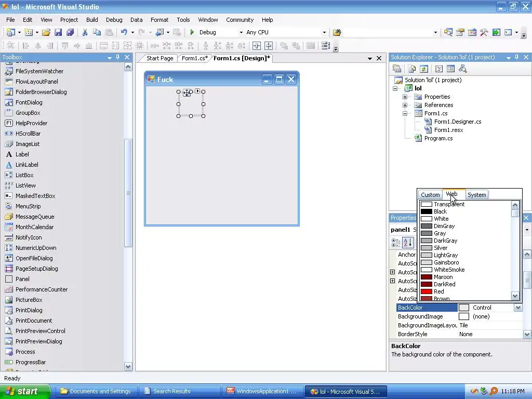Choose the Red color swatch
Viewport: 532px width, 399px height.
tap(426, 291)
